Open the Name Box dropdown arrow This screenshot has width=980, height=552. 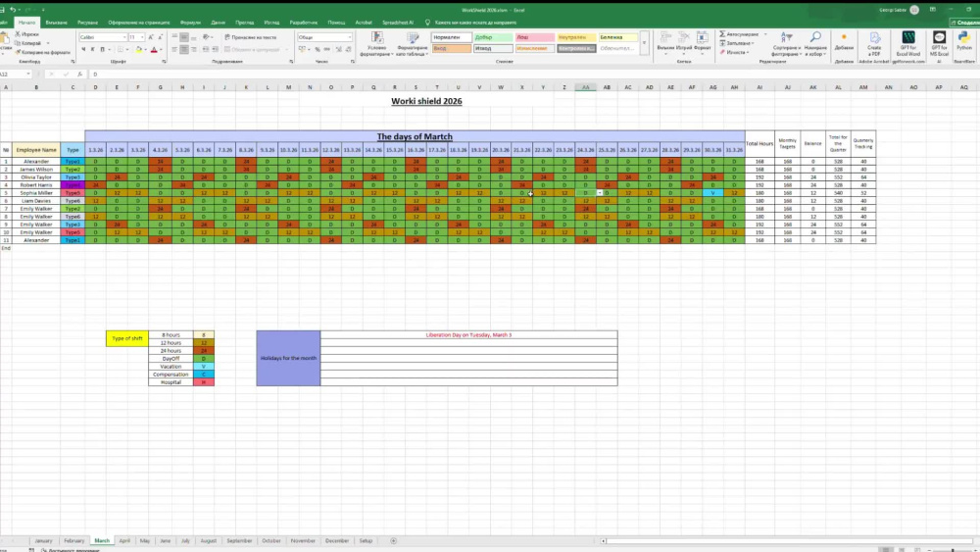click(x=28, y=74)
